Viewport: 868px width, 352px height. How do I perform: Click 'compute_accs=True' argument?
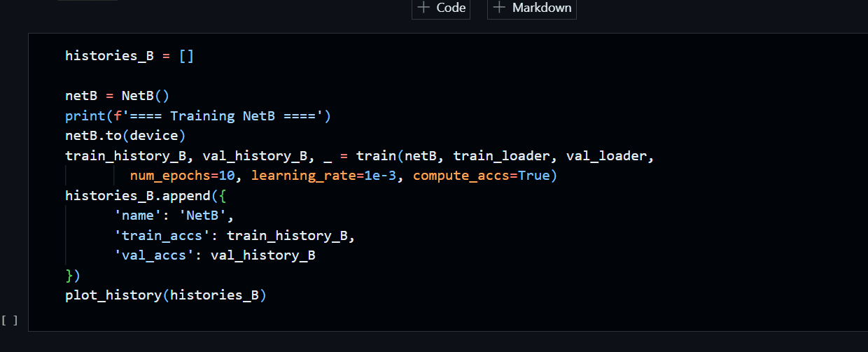[482, 175]
